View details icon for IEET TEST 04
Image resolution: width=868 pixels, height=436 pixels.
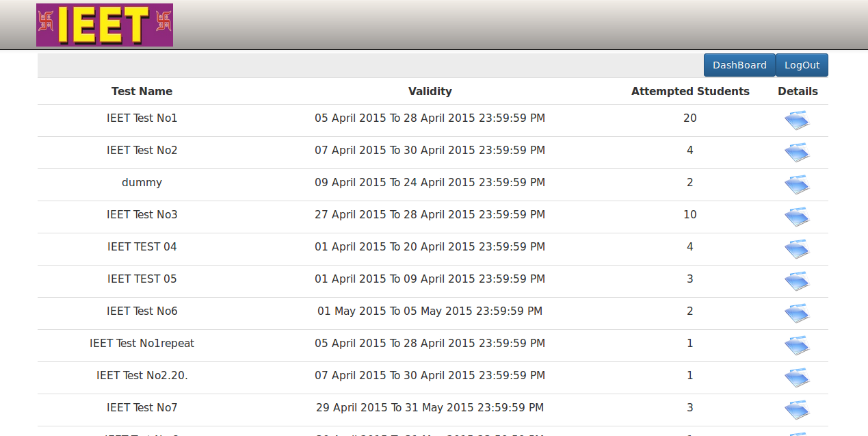click(x=797, y=249)
